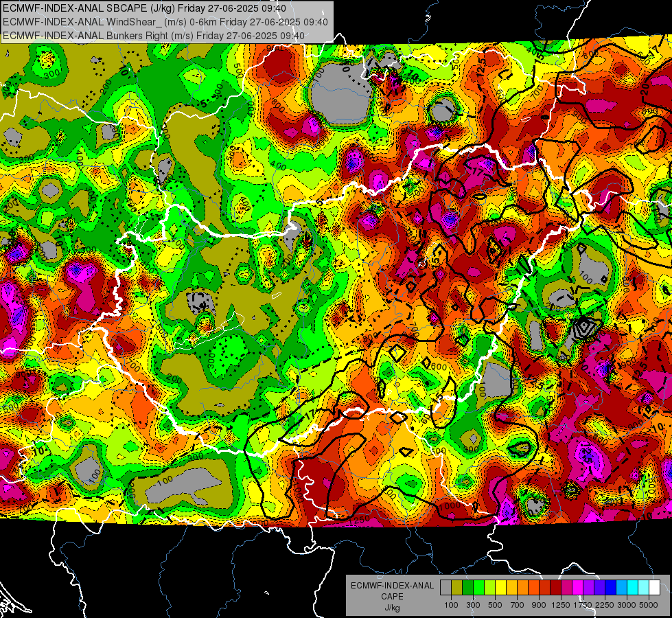
Task: Click the 1750 label on legend scale
Action: click(x=583, y=605)
